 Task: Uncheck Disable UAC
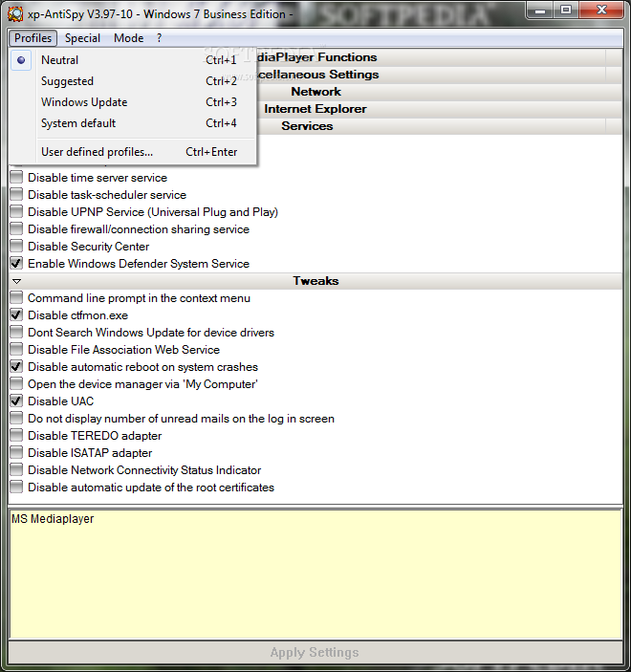pos(16,401)
